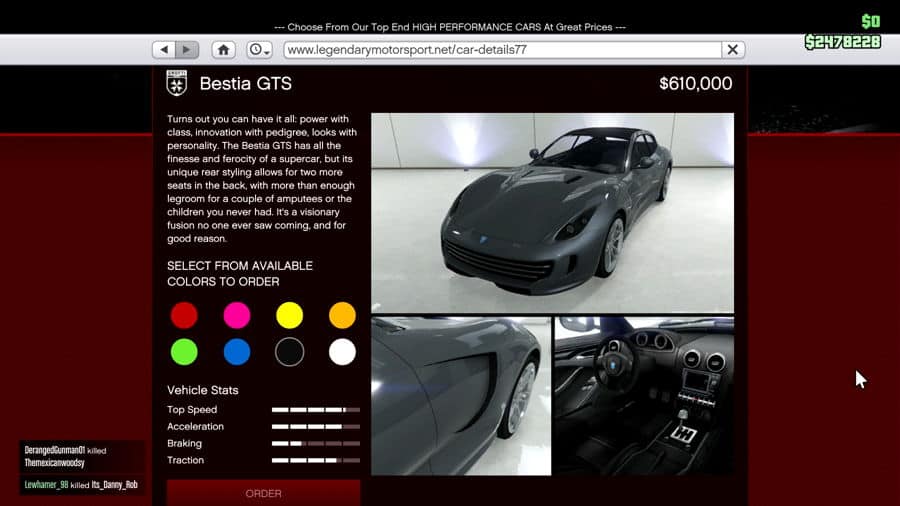Select the orange car color
This screenshot has width=900, height=506.
pyautogui.click(x=342, y=316)
